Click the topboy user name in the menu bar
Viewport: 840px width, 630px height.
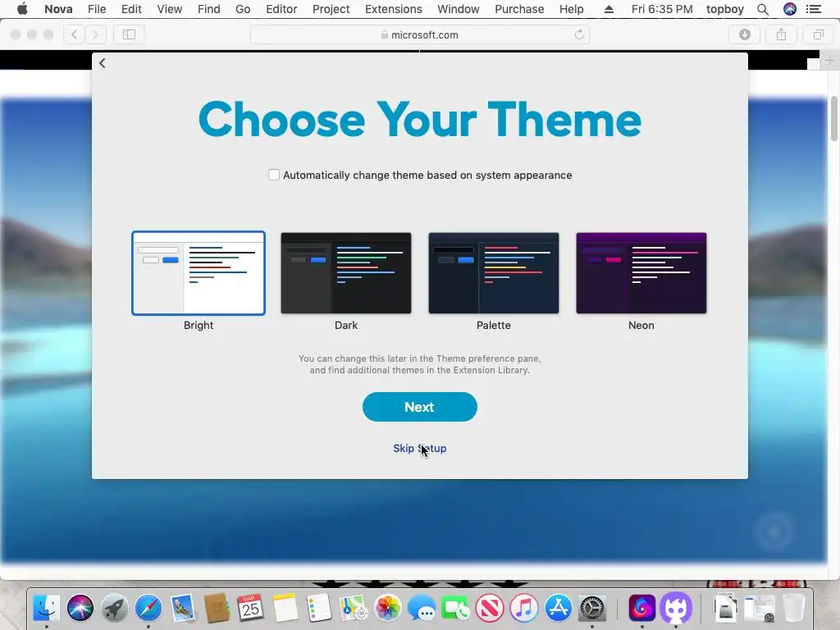point(725,9)
